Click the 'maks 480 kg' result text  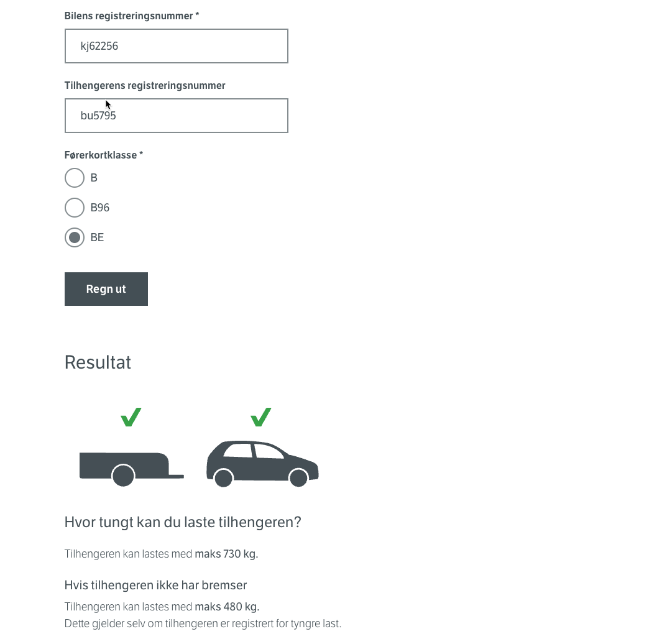[x=227, y=607]
